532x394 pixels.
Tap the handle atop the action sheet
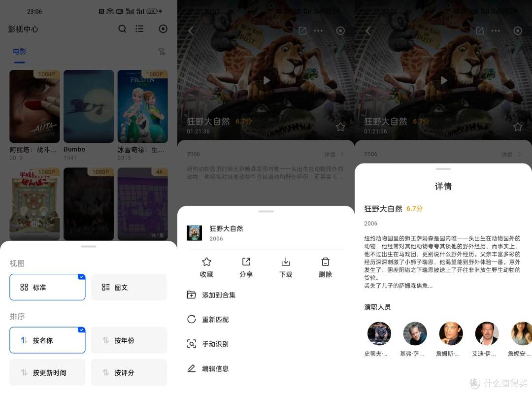point(266,211)
